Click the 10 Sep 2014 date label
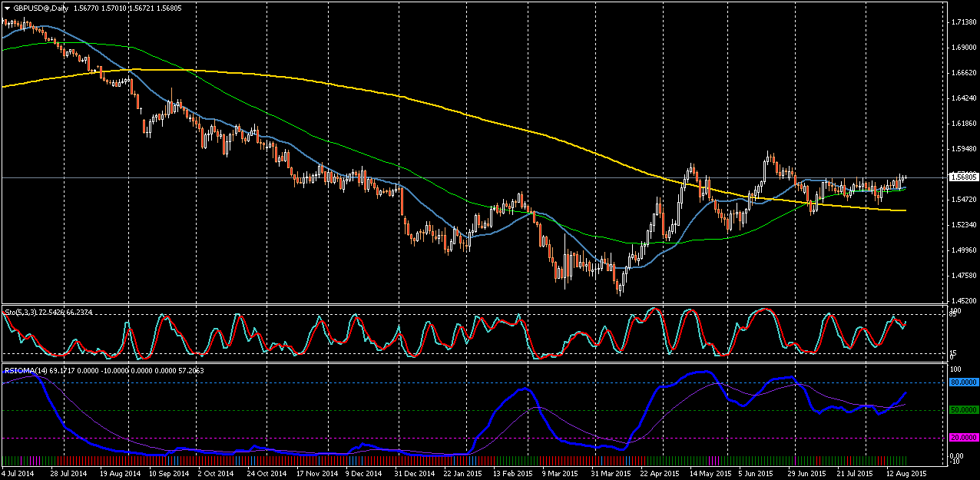 coord(167,474)
